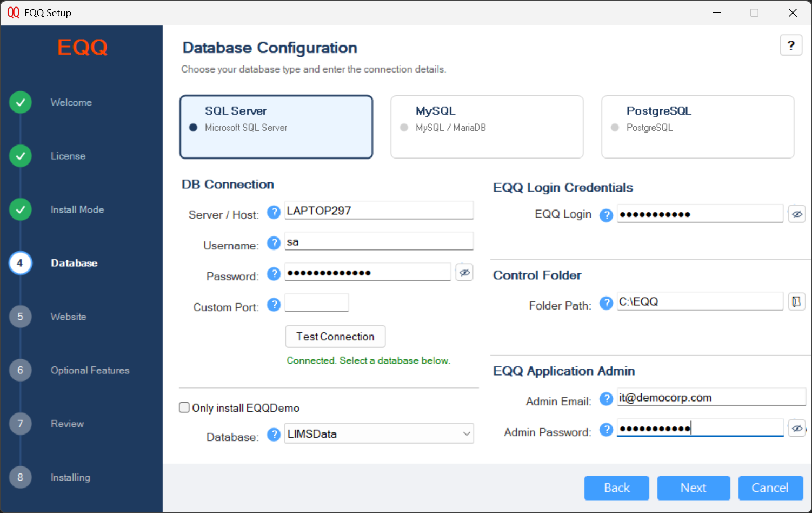Open the setup help in top-right corner
Image resolution: width=812 pixels, height=513 pixels.
tap(791, 45)
